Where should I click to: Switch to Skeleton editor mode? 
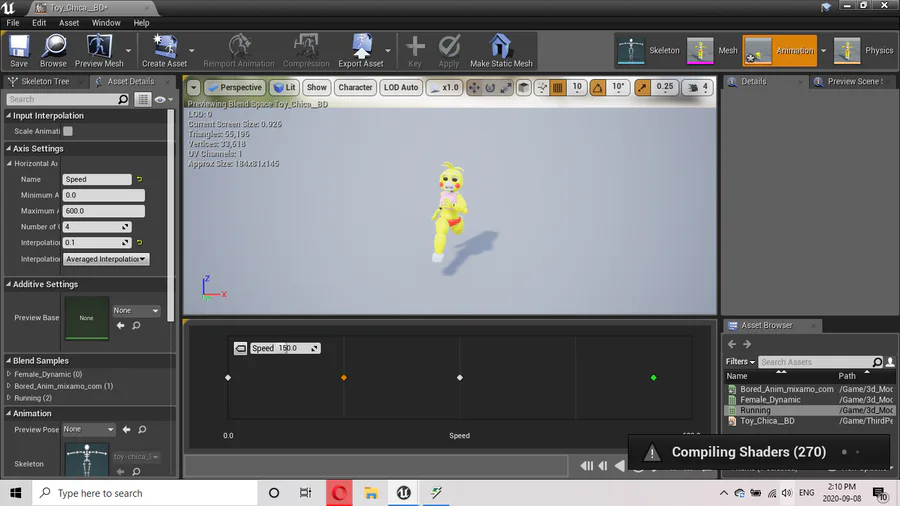pyautogui.click(x=649, y=50)
